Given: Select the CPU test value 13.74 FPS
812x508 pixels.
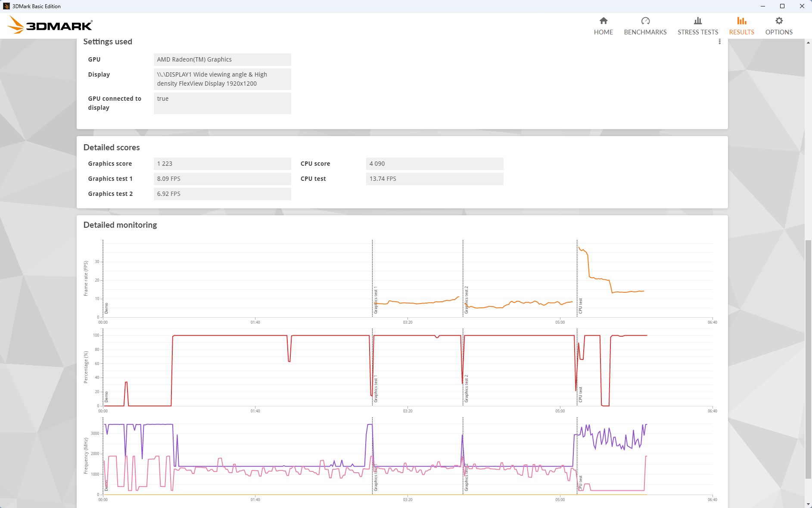Looking at the screenshot, I should [x=435, y=179].
